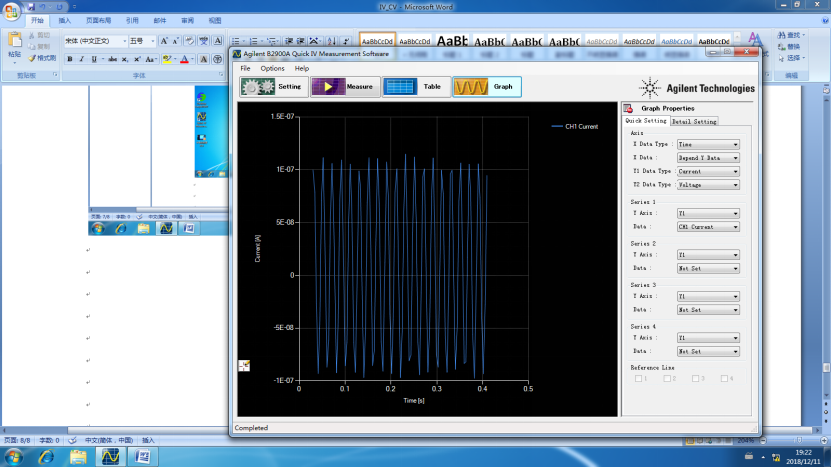The image size is (831, 468).
Task: Click the Setting button
Action: tap(274, 86)
